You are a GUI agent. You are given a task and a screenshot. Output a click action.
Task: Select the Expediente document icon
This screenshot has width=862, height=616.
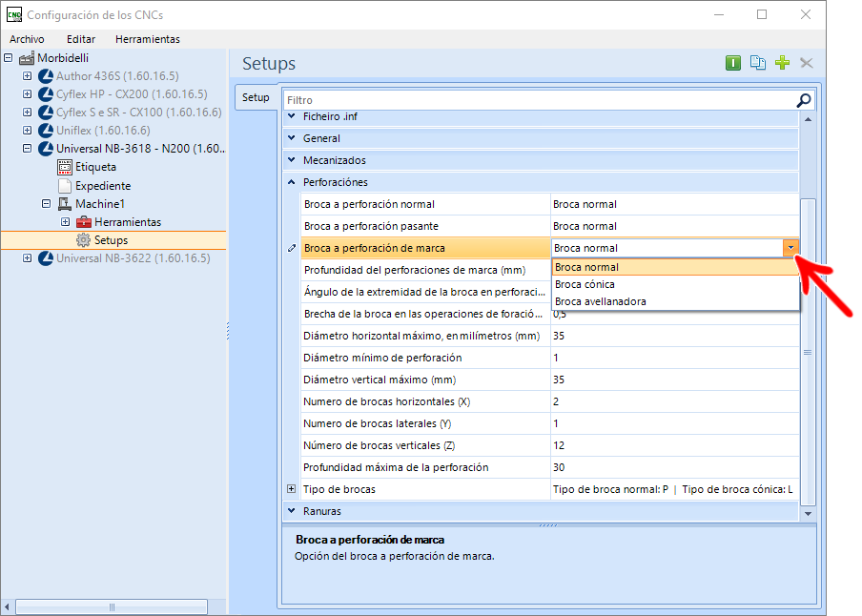point(65,186)
